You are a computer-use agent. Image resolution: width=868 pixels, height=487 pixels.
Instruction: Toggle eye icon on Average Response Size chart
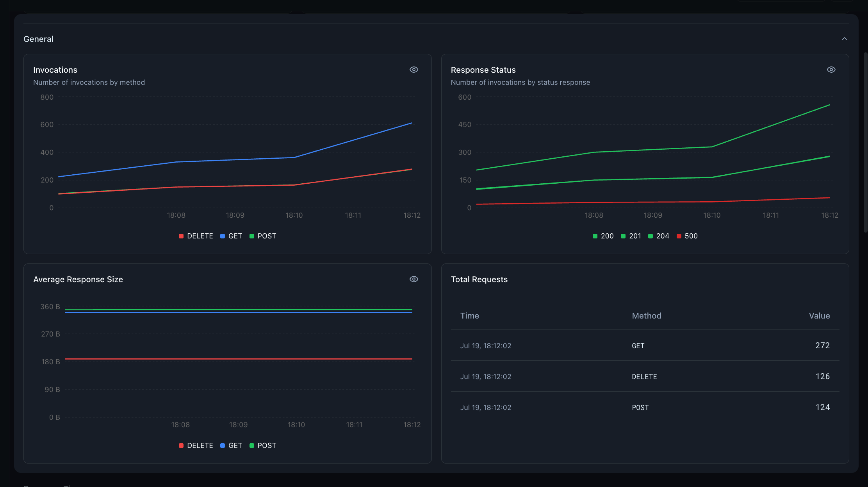(x=414, y=279)
